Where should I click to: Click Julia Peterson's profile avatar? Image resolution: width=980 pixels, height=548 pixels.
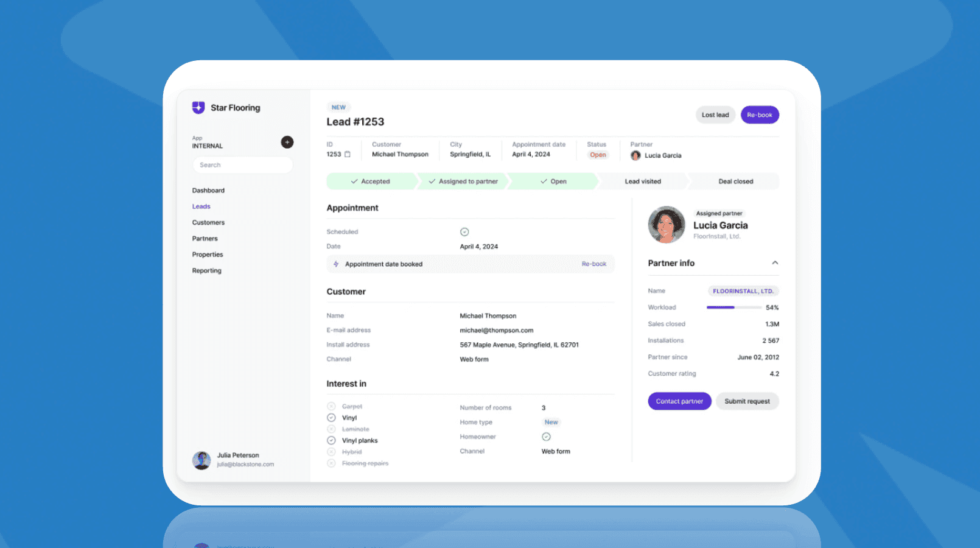[201, 460]
